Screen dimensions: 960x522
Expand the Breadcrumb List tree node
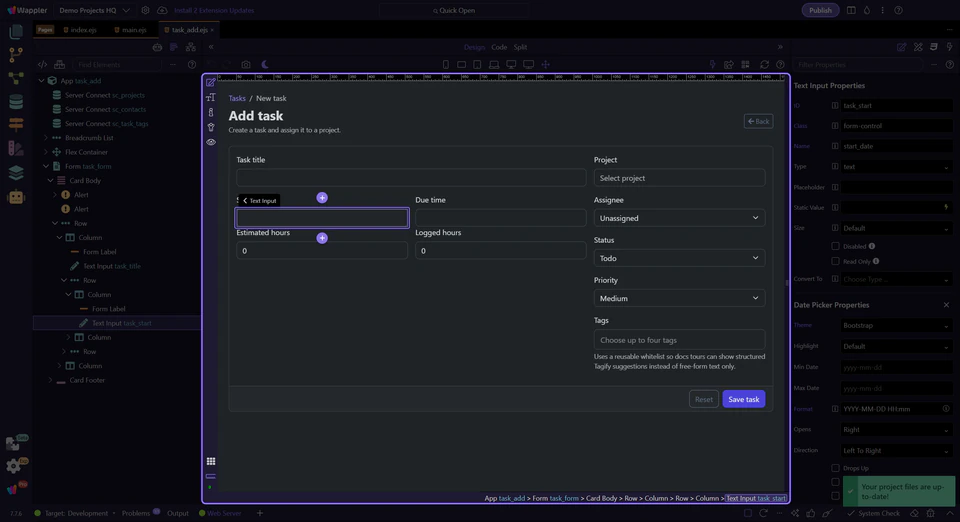tap(46, 138)
